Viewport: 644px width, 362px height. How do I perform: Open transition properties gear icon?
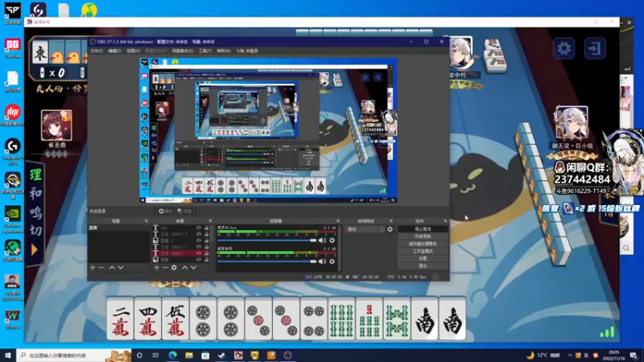click(x=390, y=229)
